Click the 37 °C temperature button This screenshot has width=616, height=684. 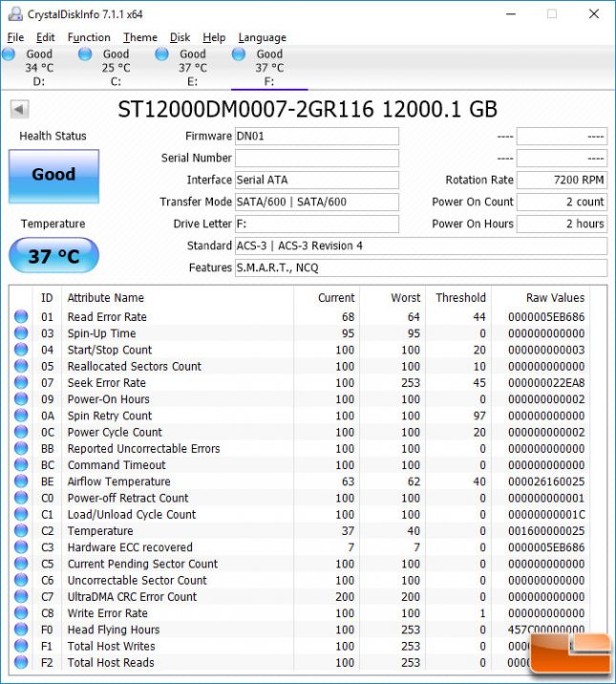tap(53, 256)
